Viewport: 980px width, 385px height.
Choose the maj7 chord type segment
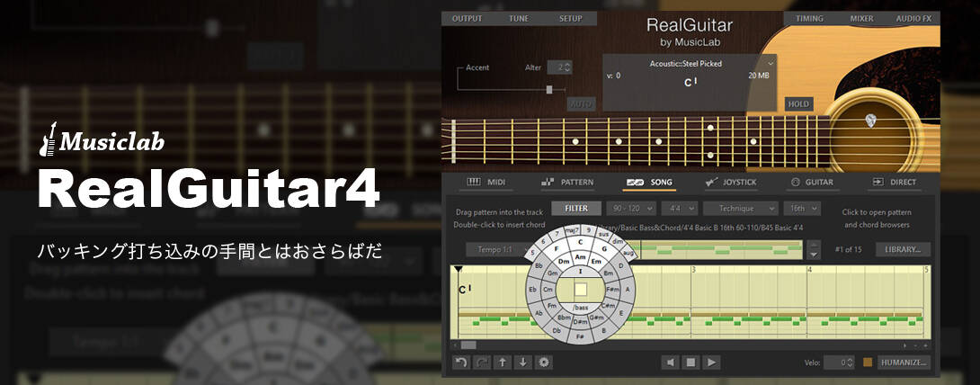click(x=573, y=230)
